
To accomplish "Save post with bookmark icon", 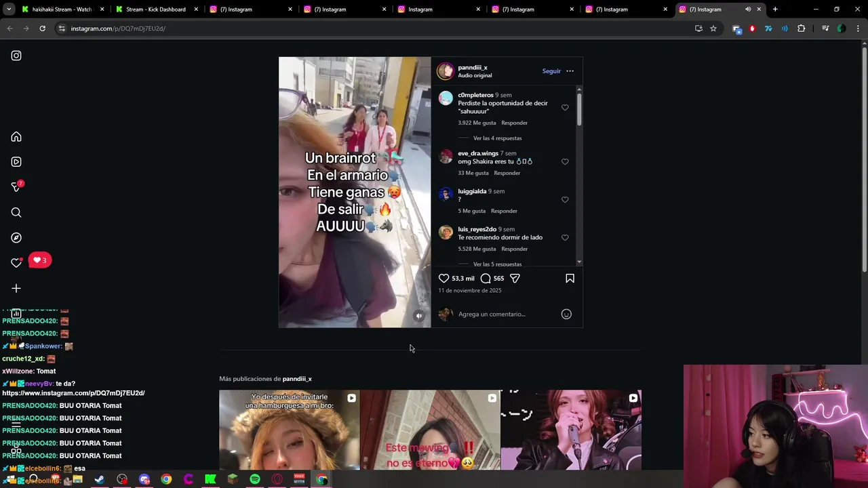I will pyautogui.click(x=570, y=279).
